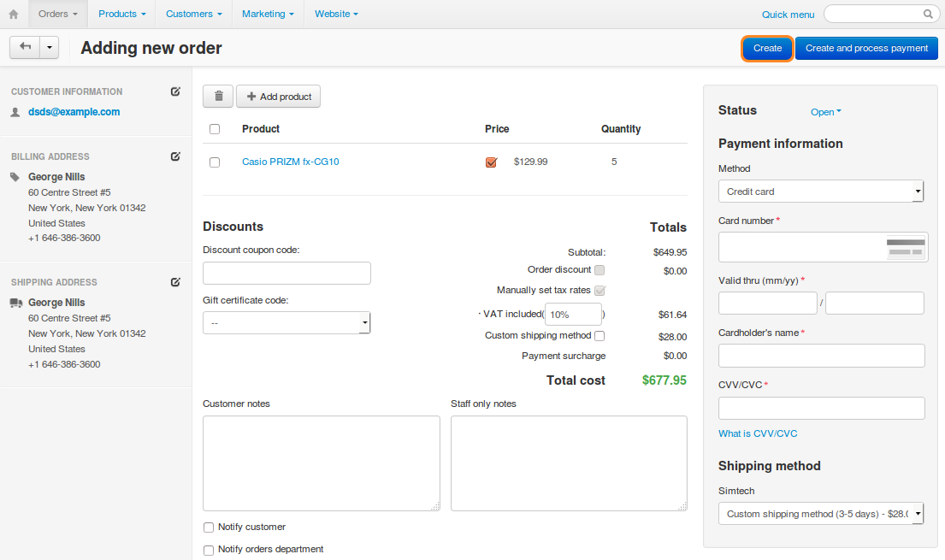
Task: Toggle Manually set tax rates checkbox
Action: 599,291
